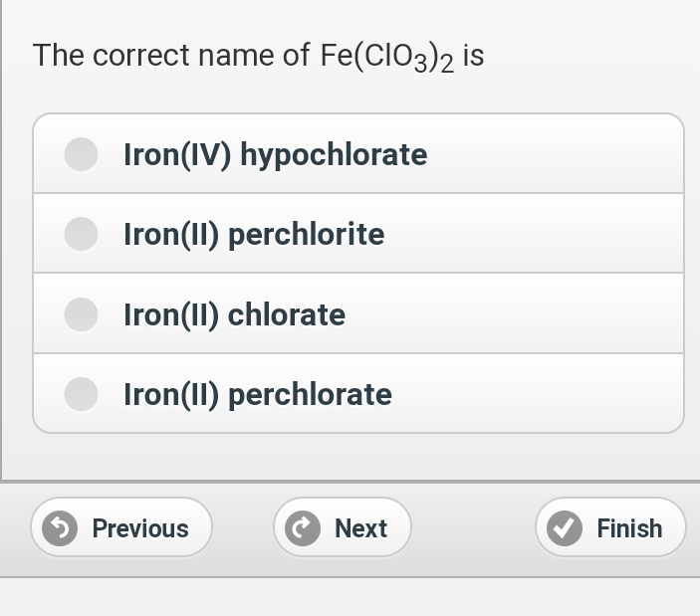Click the word "is" ending the question
Screen dimensions: 700x616
point(474,56)
